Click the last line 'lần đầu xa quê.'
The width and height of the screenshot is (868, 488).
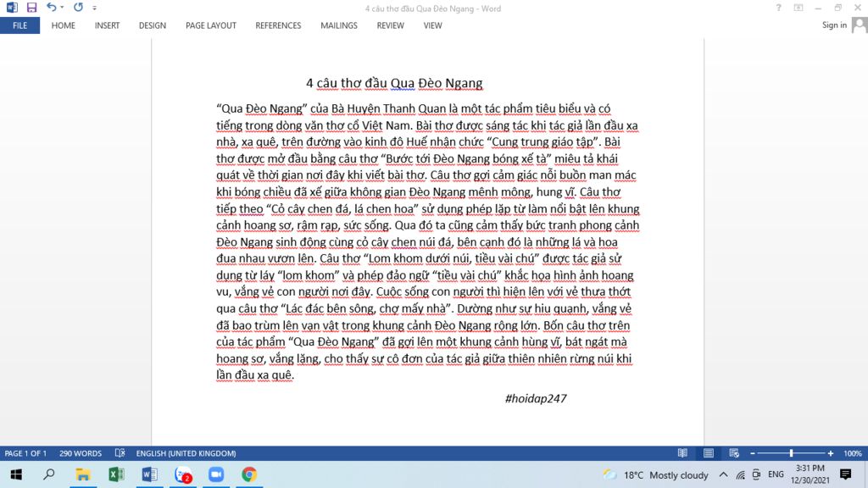pos(254,375)
